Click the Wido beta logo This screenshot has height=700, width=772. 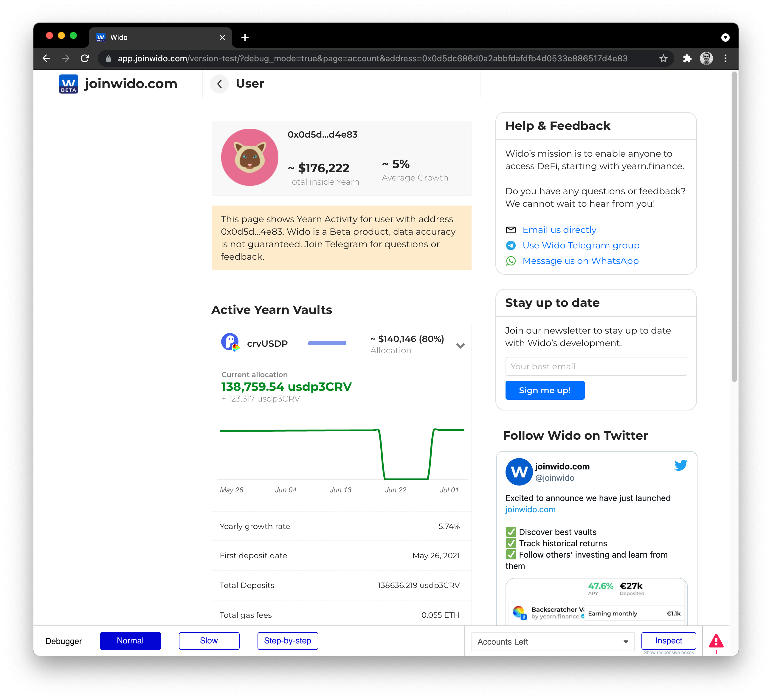click(x=68, y=84)
